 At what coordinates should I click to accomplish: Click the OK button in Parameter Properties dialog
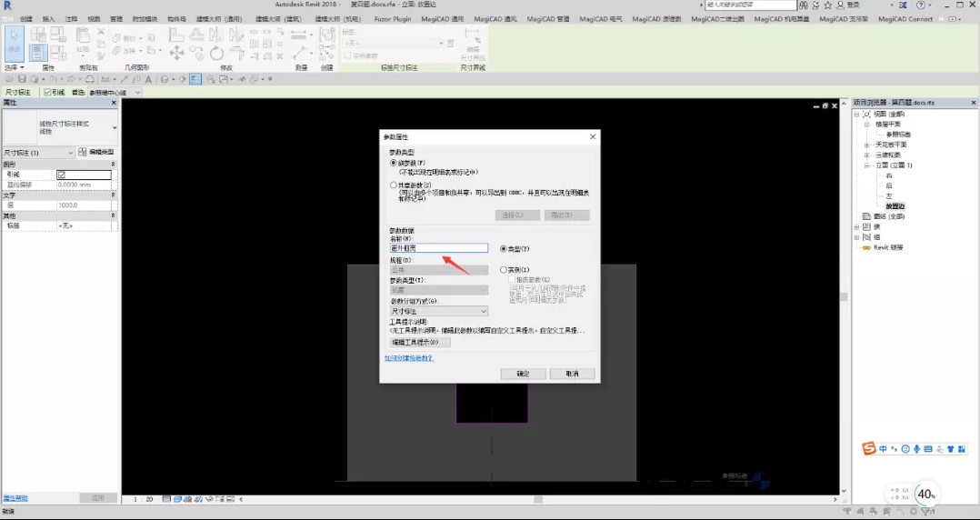[x=523, y=374]
